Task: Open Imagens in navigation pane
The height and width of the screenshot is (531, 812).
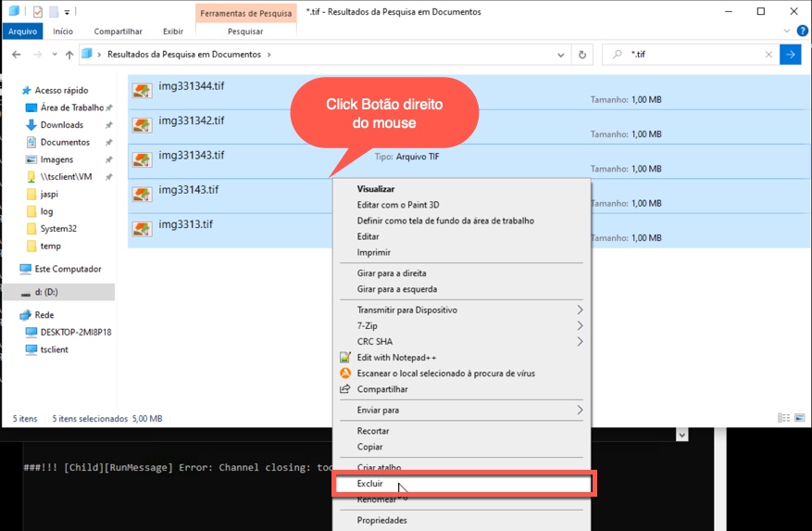Action: click(56, 159)
